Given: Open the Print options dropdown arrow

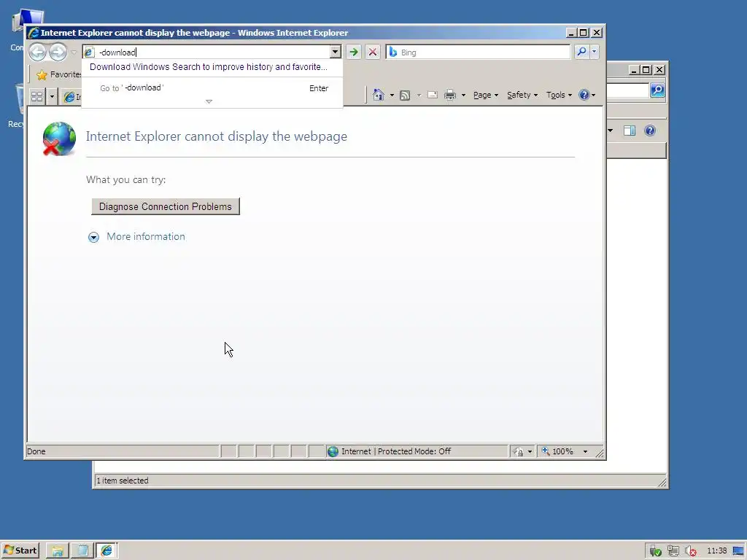Looking at the screenshot, I should click(463, 96).
